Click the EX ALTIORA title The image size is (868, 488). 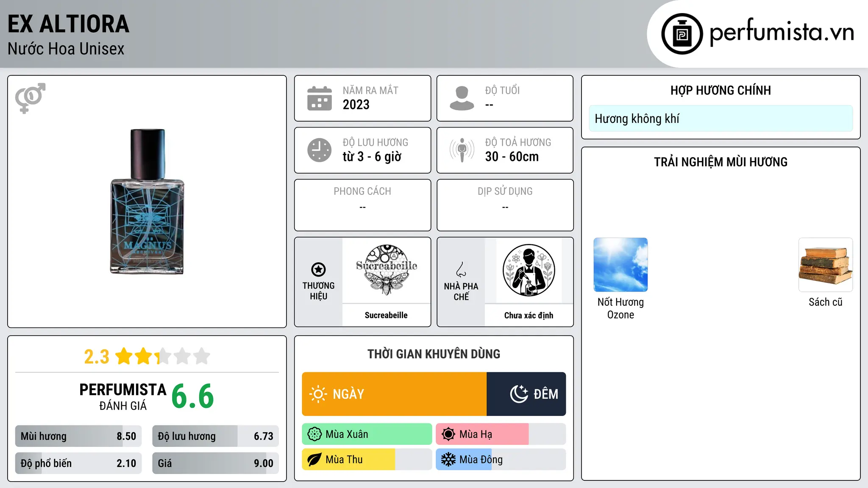[x=68, y=24]
